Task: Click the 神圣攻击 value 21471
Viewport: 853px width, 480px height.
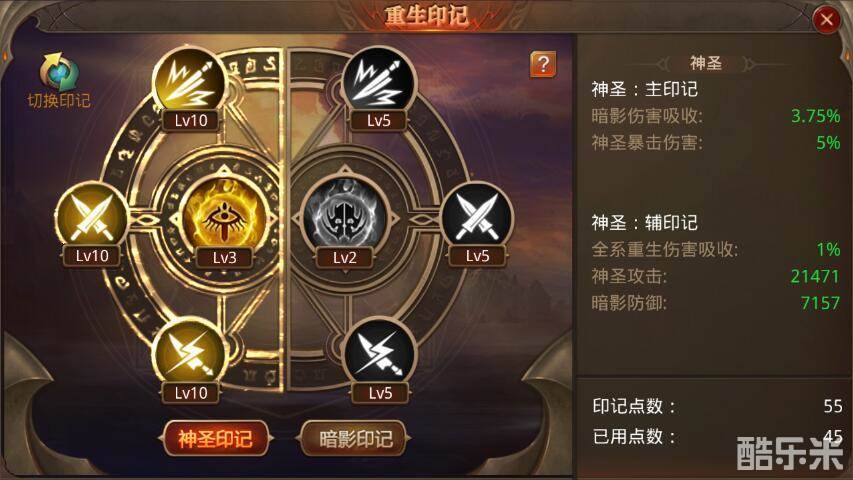Action: [814, 276]
